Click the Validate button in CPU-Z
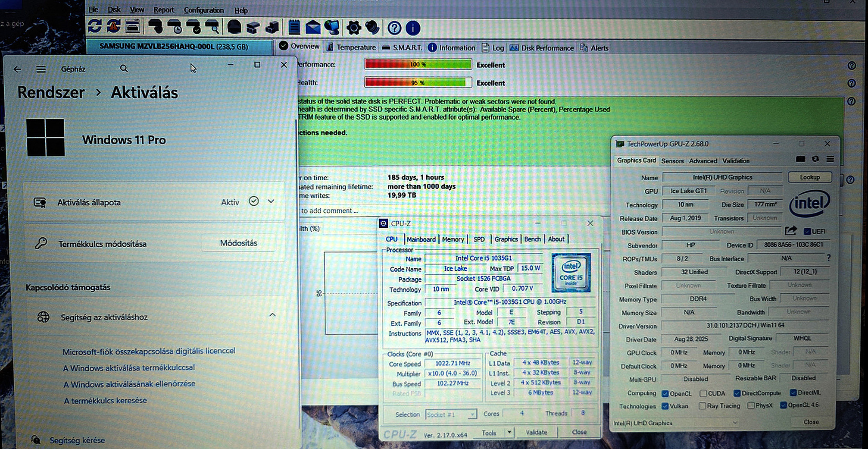The height and width of the screenshot is (449, 868). tap(536, 432)
